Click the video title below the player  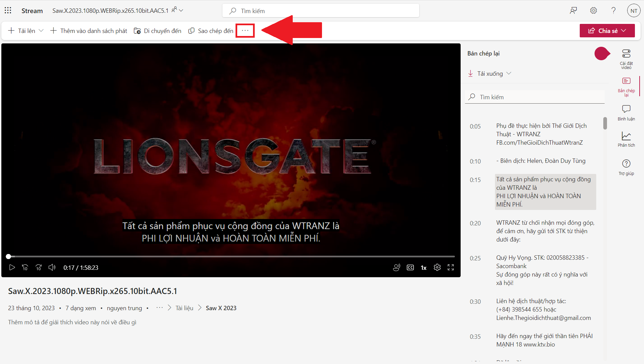93,291
